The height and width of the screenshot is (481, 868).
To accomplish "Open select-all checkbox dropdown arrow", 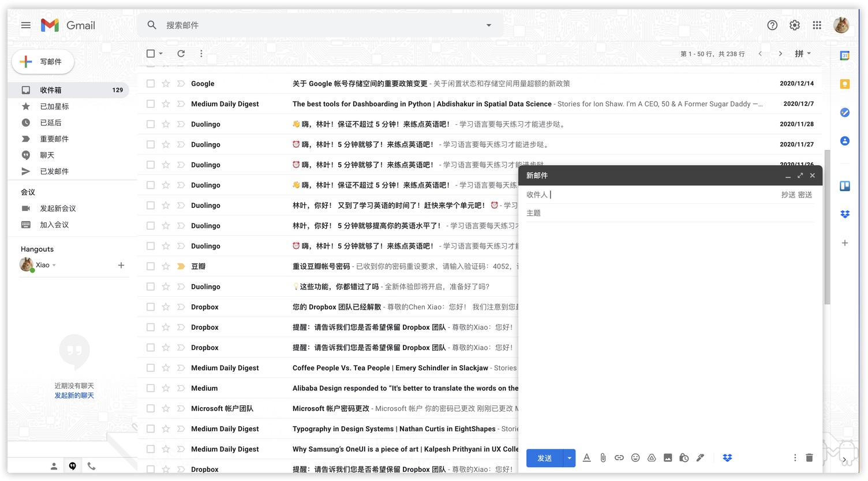I will (x=161, y=54).
